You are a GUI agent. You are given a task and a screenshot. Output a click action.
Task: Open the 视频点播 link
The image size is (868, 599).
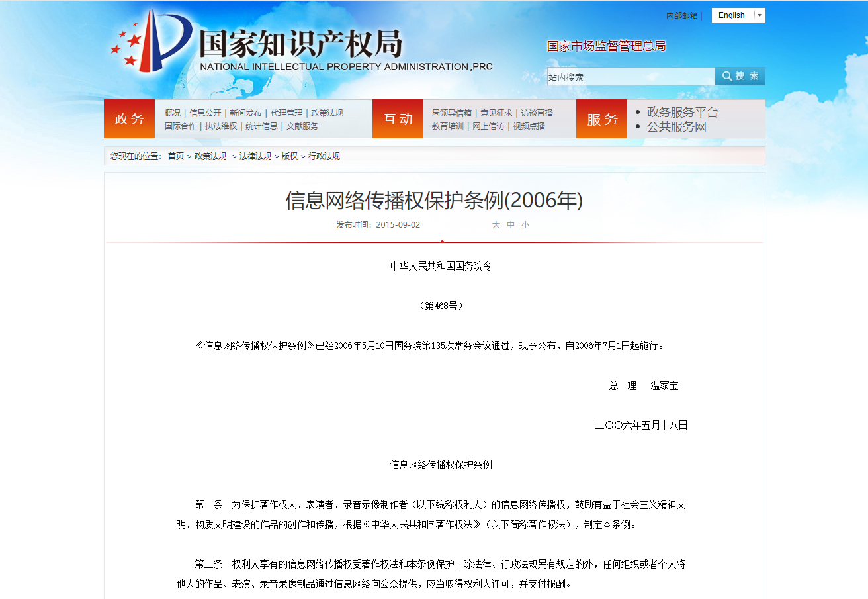pos(529,126)
